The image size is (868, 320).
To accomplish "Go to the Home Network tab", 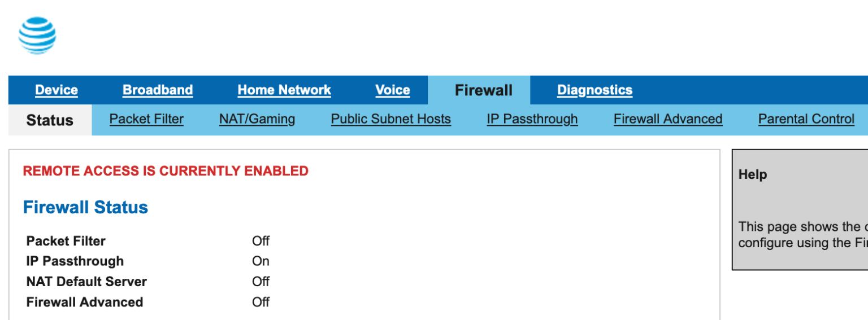I will click(x=284, y=90).
